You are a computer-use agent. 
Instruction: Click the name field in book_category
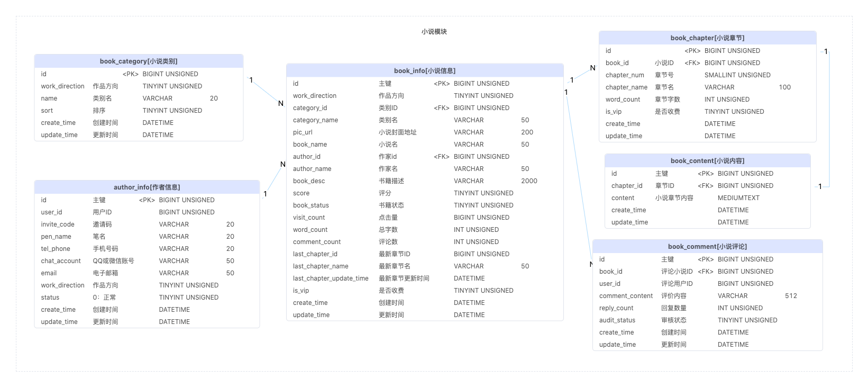[139, 98]
